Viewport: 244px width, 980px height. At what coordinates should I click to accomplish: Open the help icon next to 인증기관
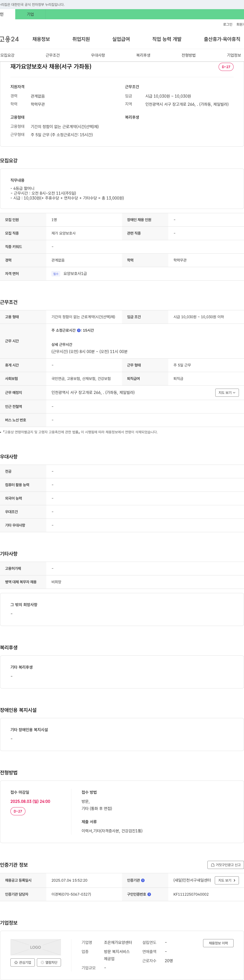pyautogui.click(x=143, y=880)
